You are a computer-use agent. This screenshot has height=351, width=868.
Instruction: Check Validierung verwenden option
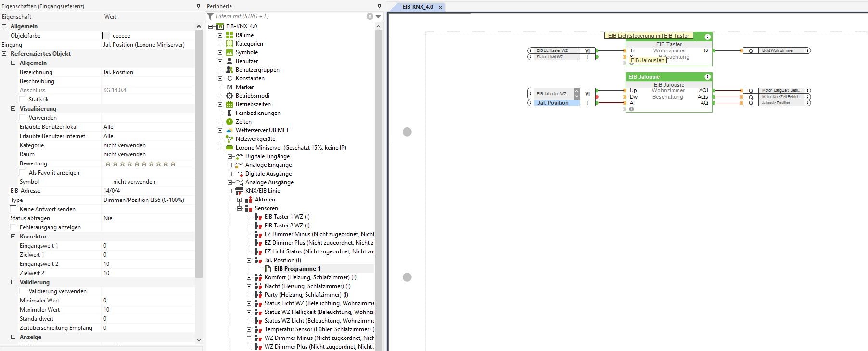23,291
